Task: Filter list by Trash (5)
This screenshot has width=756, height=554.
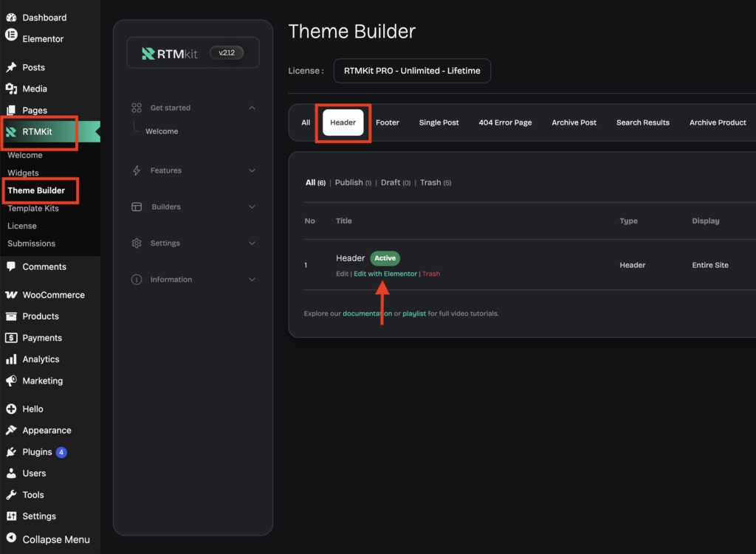Action: (436, 183)
